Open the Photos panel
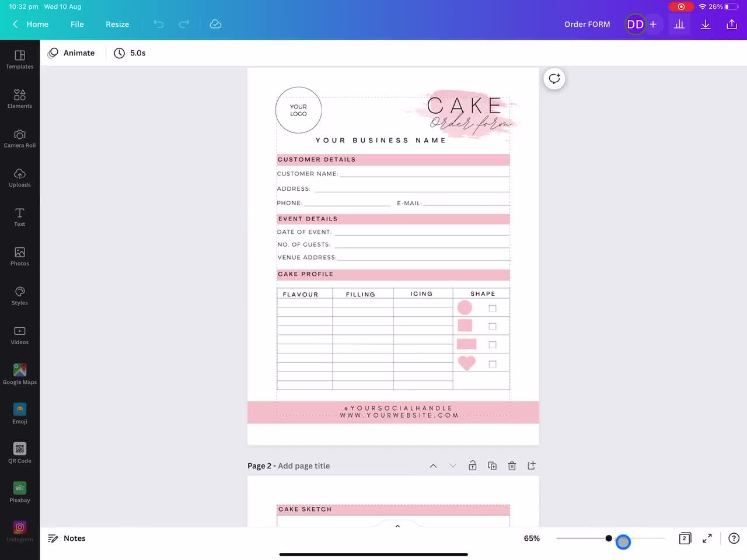The image size is (747, 560). (20, 256)
